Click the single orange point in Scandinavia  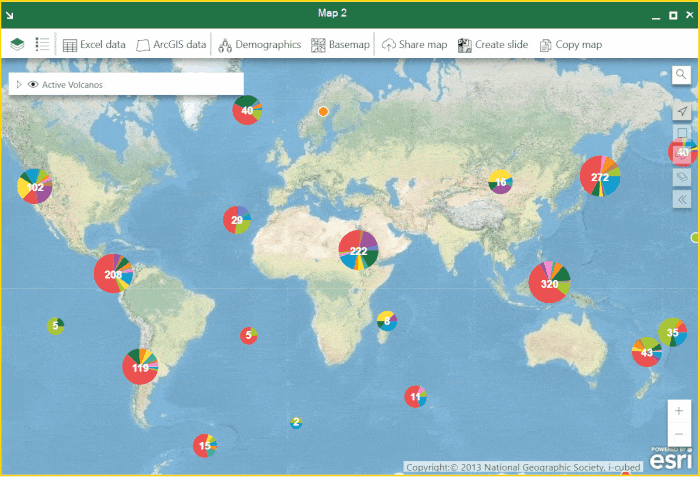click(x=323, y=112)
